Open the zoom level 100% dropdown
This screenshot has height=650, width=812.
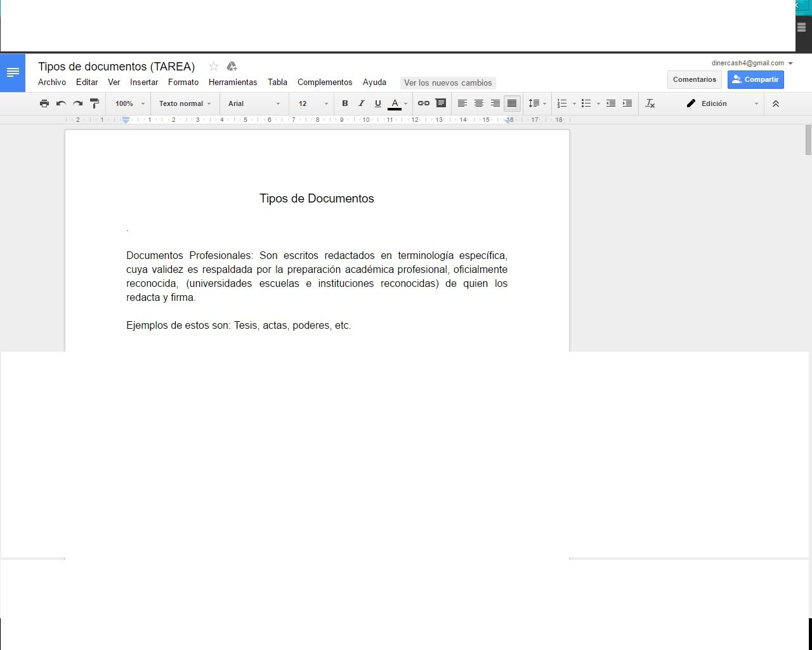pos(129,103)
